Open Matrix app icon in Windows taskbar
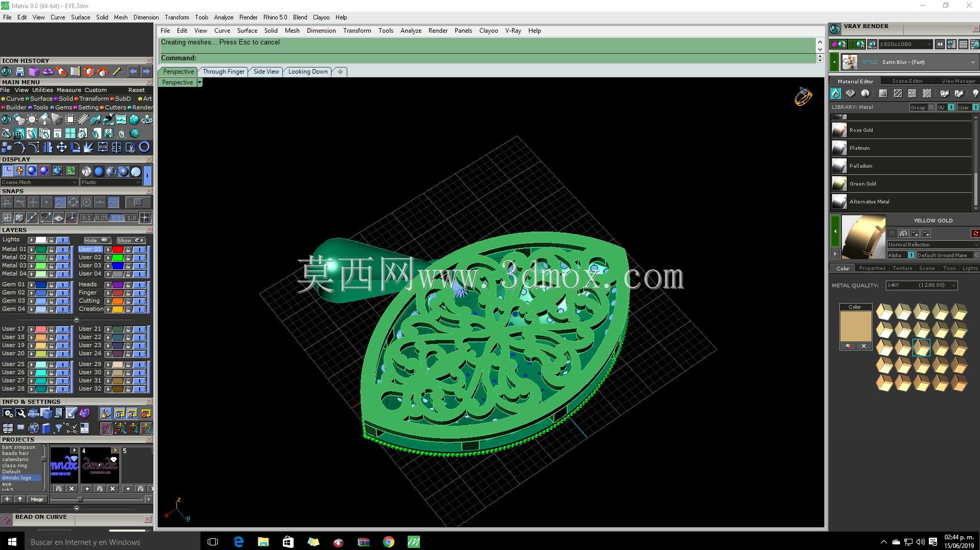 (x=413, y=542)
